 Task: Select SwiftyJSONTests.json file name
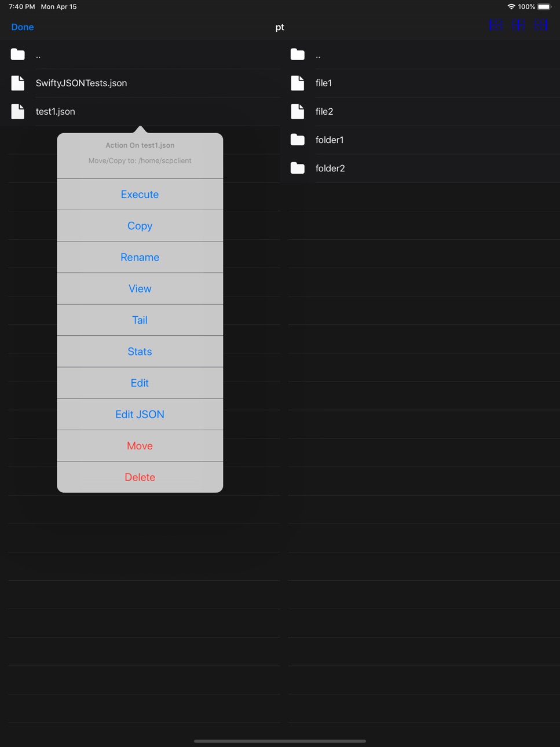pyautogui.click(x=81, y=83)
